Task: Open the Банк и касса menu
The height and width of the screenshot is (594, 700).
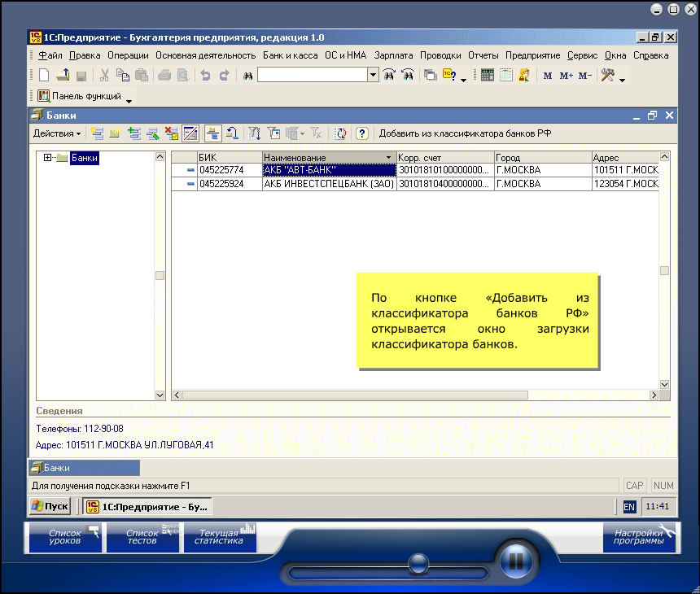Action: point(290,55)
